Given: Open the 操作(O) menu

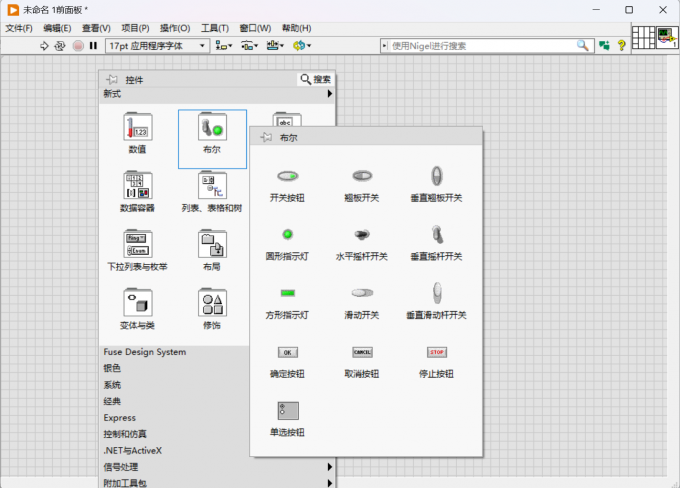Looking at the screenshot, I should [175, 28].
